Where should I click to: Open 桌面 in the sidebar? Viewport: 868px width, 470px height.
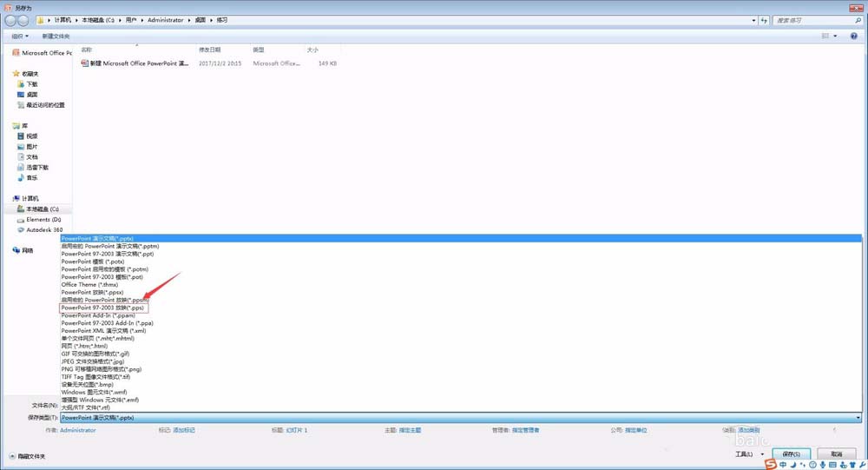point(28,95)
